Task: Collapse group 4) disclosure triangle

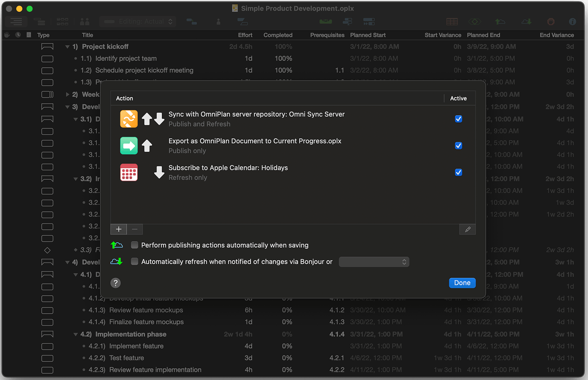Action: tap(67, 262)
